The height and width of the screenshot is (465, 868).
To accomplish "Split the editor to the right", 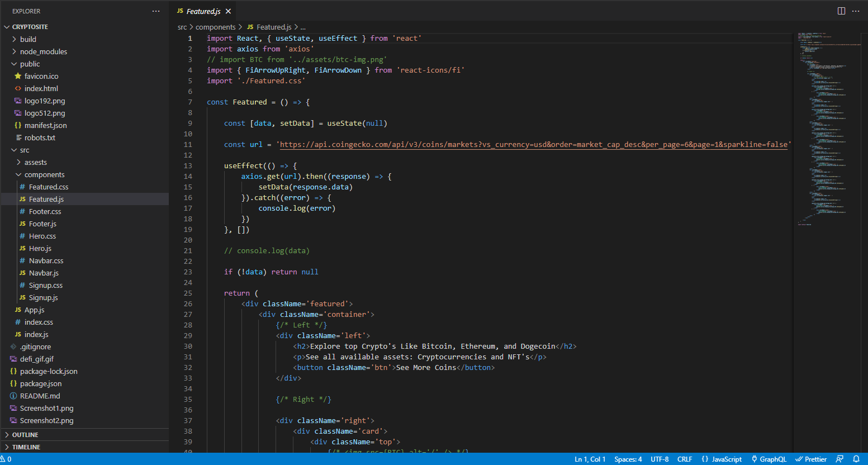I will tap(841, 11).
